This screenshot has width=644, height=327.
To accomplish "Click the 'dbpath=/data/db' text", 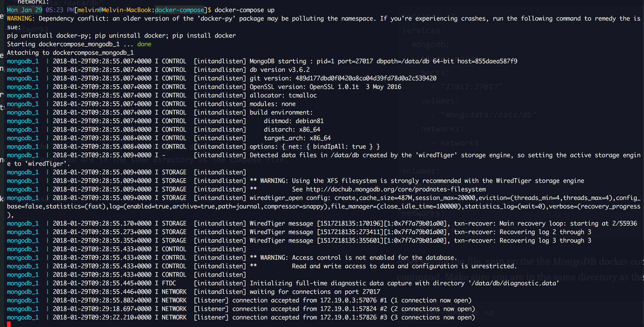I will click(403, 61).
